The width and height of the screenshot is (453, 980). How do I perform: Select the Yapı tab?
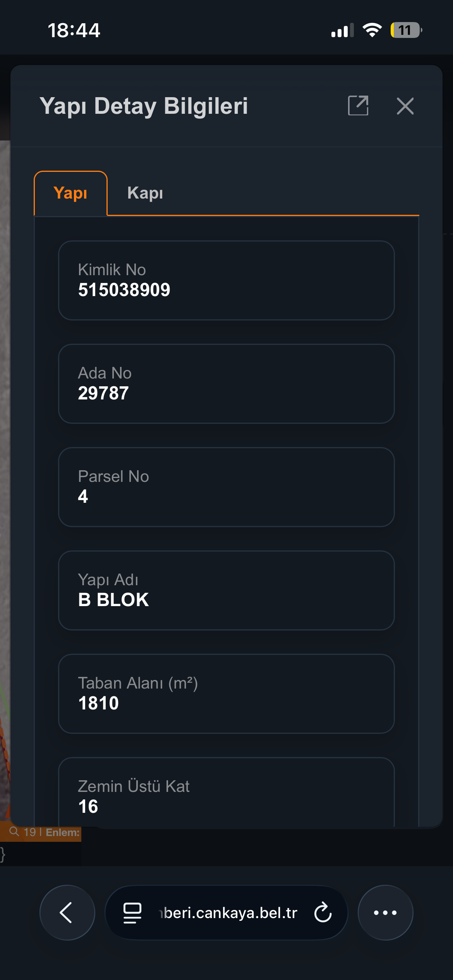[x=70, y=193]
